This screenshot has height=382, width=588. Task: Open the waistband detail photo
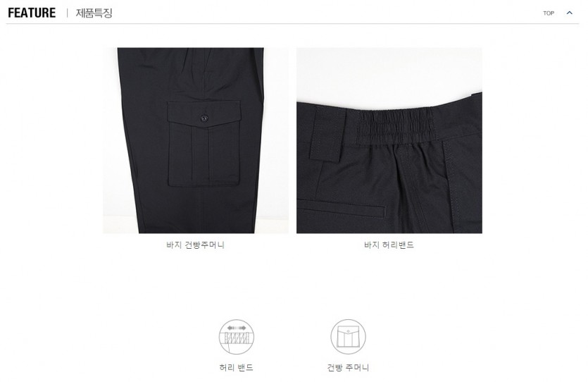pyautogui.click(x=389, y=140)
